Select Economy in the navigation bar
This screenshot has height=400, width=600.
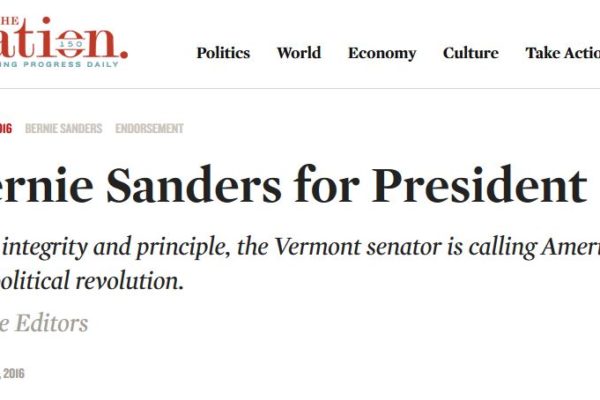tap(382, 53)
